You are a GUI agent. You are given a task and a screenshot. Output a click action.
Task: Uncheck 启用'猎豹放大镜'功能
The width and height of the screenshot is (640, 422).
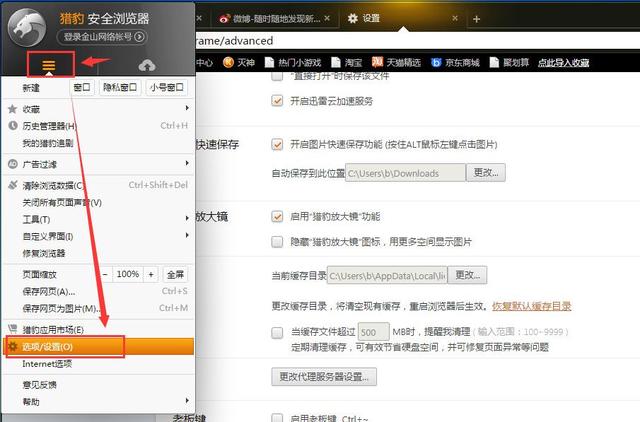coord(277,216)
